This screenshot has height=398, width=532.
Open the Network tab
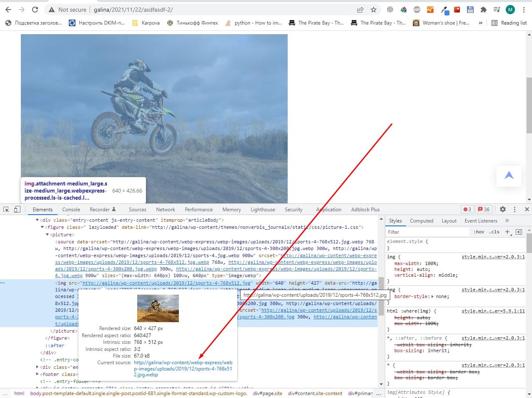166,209
